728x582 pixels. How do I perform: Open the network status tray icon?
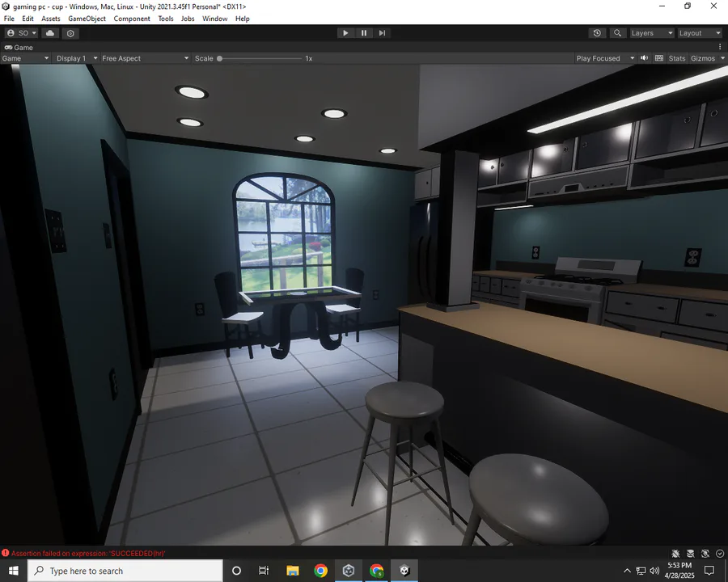coord(641,571)
